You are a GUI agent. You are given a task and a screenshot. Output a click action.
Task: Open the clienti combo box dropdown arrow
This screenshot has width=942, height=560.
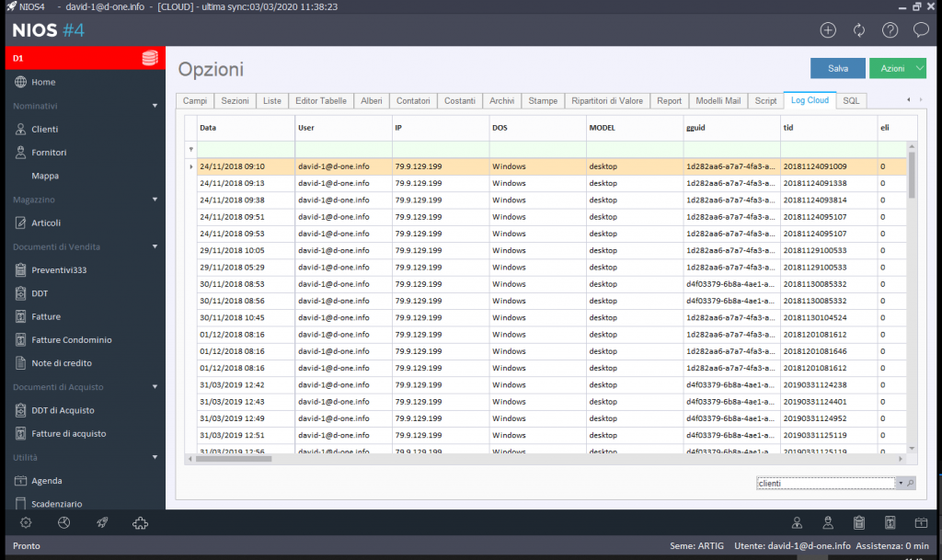click(x=901, y=483)
